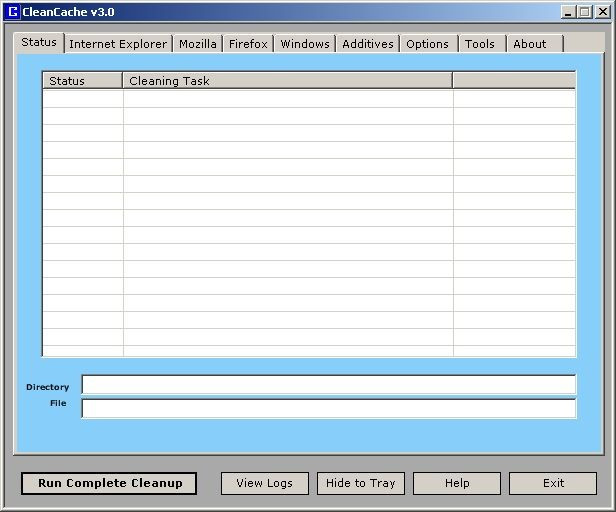Open the Additives tab
The image size is (616, 512).
coord(368,44)
